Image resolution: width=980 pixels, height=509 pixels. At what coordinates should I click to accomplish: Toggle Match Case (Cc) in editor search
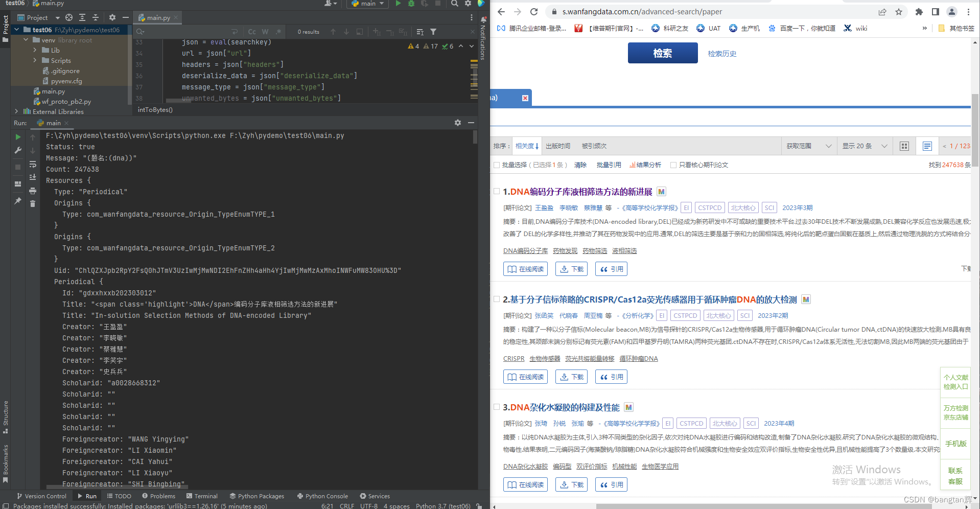pos(252,32)
